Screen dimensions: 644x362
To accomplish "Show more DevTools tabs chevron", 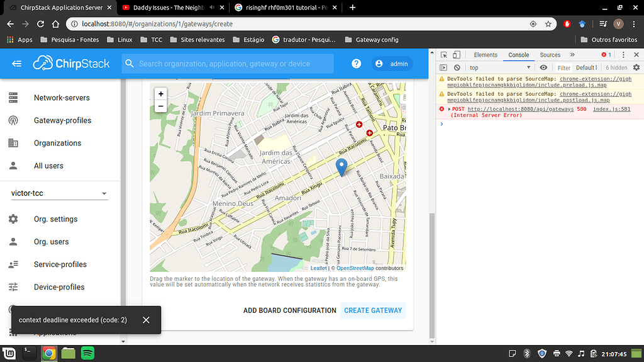I will coord(572,55).
